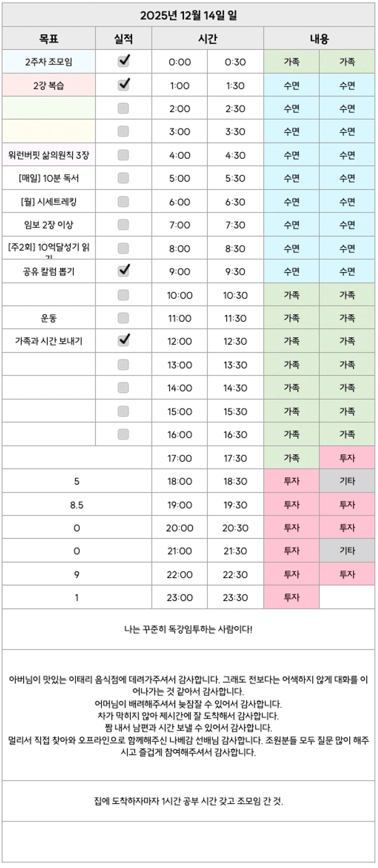Select the empty content cell after 23:30
The width and height of the screenshot is (378, 868).
click(x=347, y=597)
